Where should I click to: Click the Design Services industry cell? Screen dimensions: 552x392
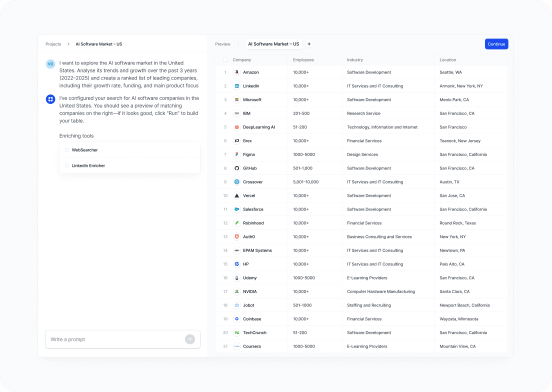point(362,154)
